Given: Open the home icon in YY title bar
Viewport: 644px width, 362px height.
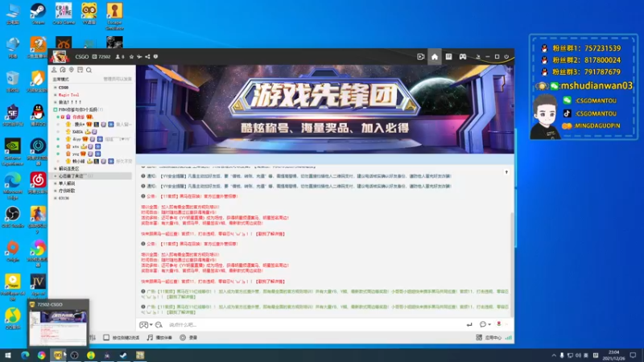Looking at the screenshot, I should click(435, 56).
